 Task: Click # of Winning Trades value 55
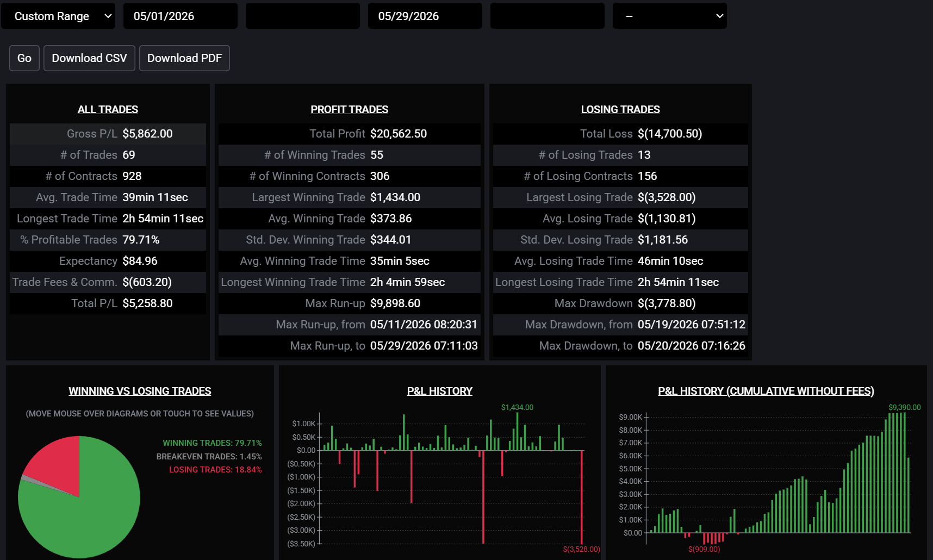(377, 155)
